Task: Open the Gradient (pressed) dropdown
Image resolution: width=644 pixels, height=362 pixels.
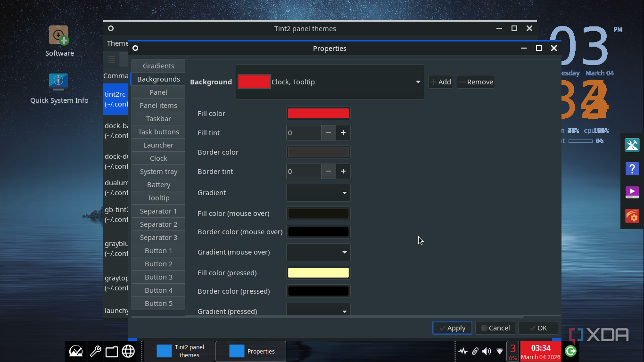Action: (318, 310)
